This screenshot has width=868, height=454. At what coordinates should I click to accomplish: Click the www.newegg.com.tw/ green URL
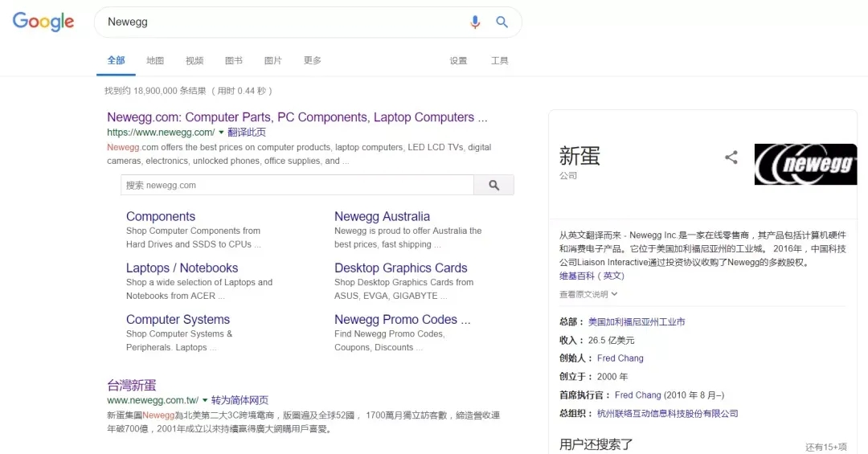click(153, 400)
